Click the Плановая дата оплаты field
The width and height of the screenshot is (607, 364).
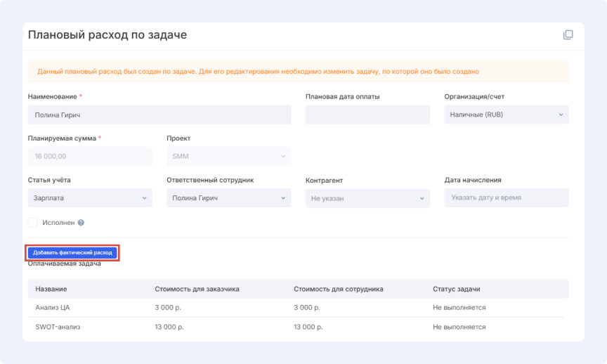coord(367,115)
